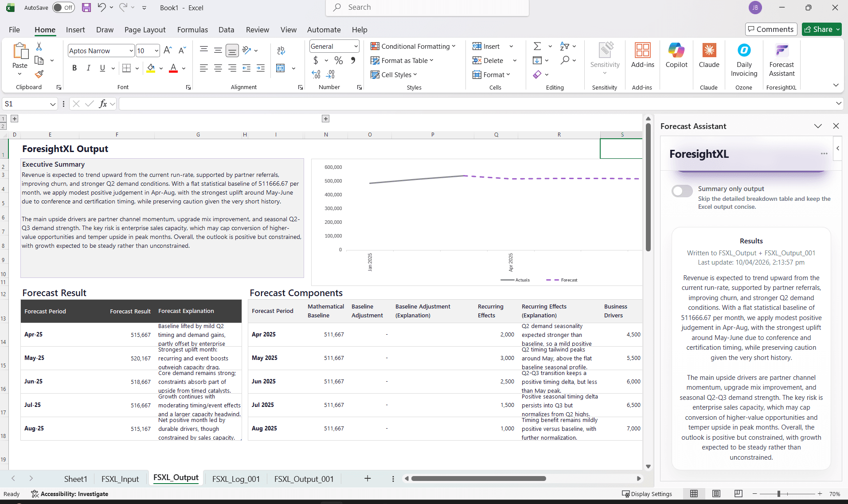Expand the General number format dropdown
Viewport: 848px width, 504px height.
tap(356, 46)
